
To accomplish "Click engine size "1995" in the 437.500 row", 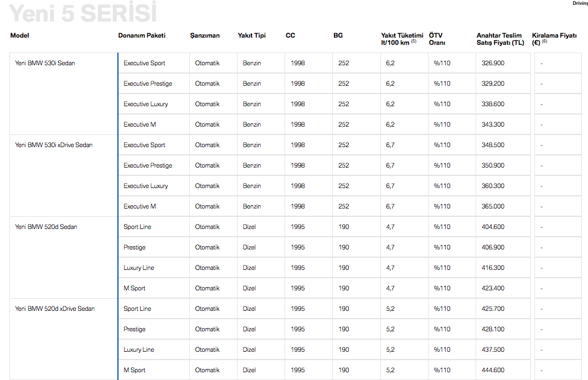I will 298,350.
